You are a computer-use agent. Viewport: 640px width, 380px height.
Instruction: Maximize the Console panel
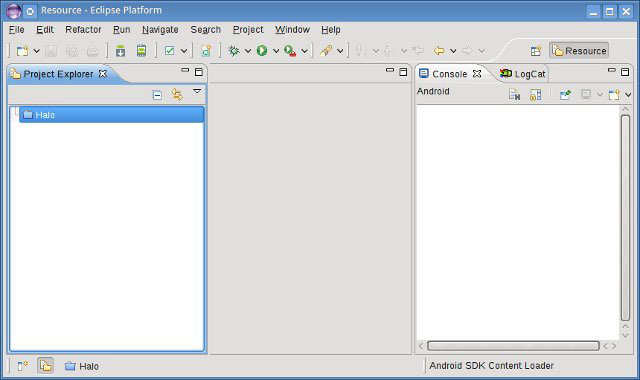point(625,72)
